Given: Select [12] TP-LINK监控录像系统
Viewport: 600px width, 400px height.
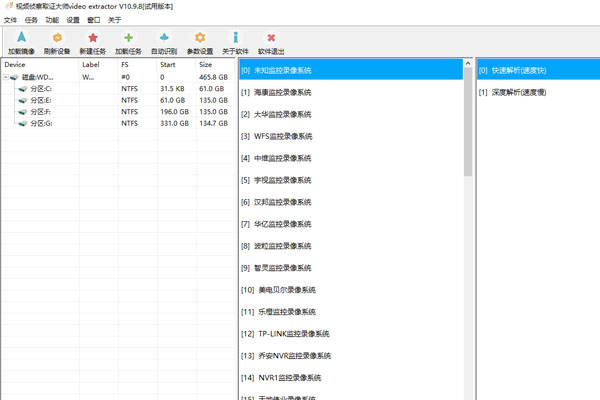Looking at the screenshot, I should (x=351, y=333).
